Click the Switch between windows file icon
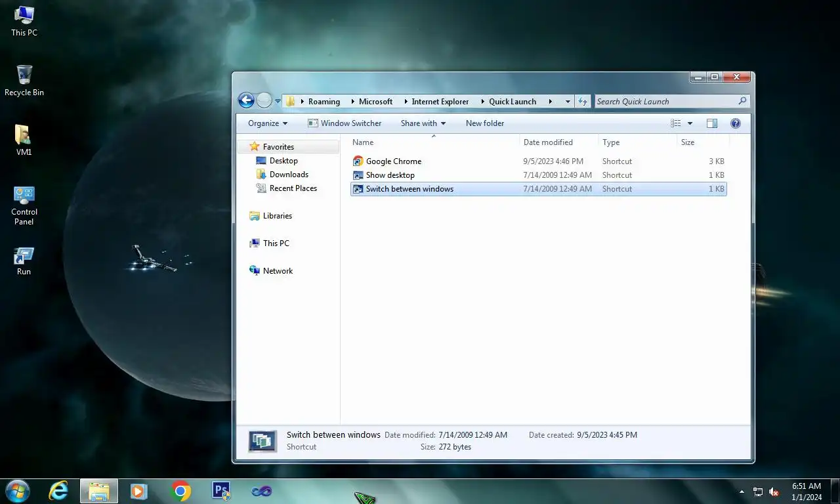Screen dimensions: 840x504 coord(358,189)
